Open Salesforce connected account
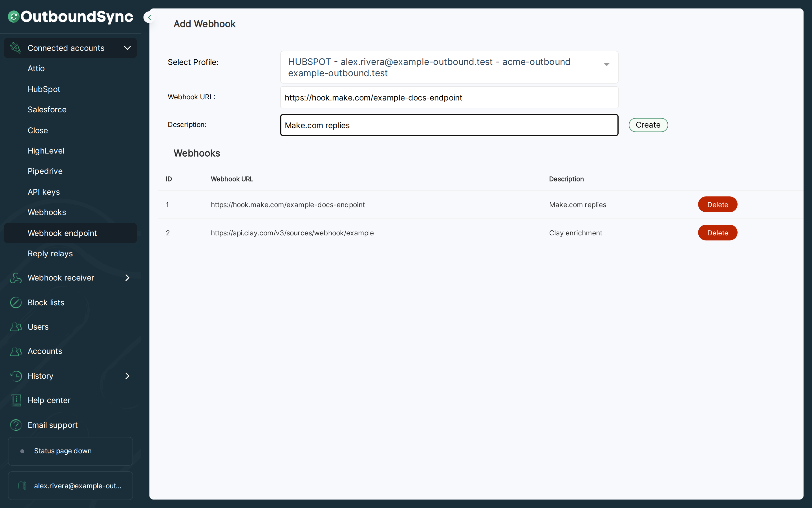This screenshot has width=812, height=508. click(47, 110)
